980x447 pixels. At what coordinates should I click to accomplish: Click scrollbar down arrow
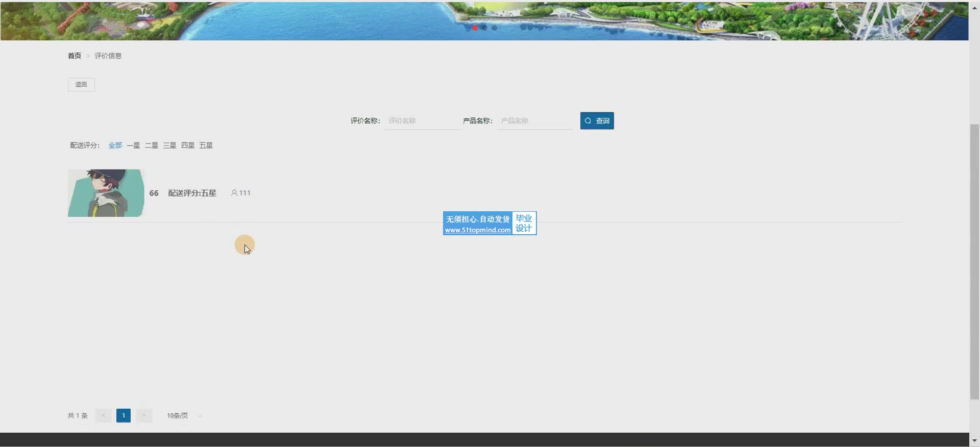pyautogui.click(x=974, y=440)
